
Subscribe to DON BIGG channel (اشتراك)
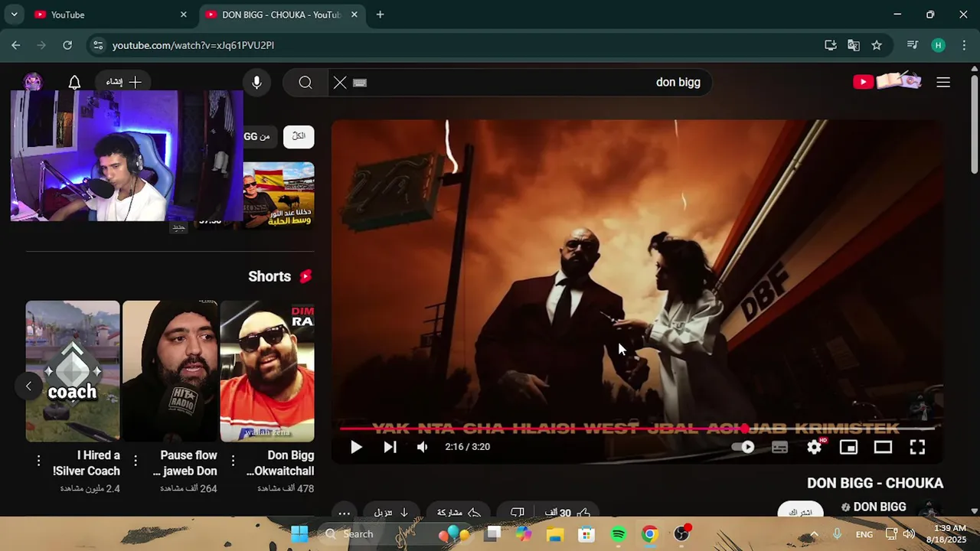point(800,512)
